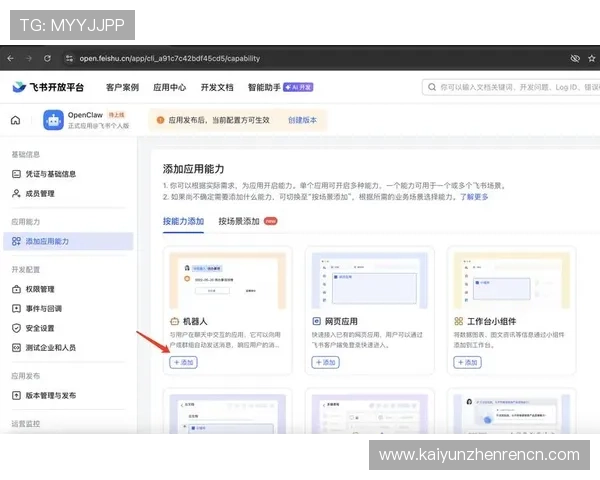Click the 网页应用 icon beside its title
This screenshot has width=600, height=480.
tap(316, 321)
